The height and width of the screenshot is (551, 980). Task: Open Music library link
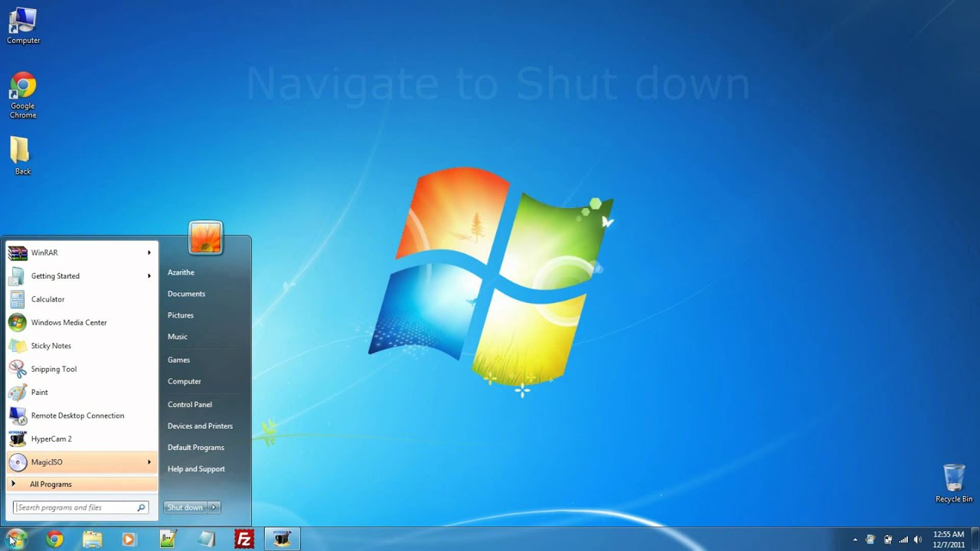point(178,337)
